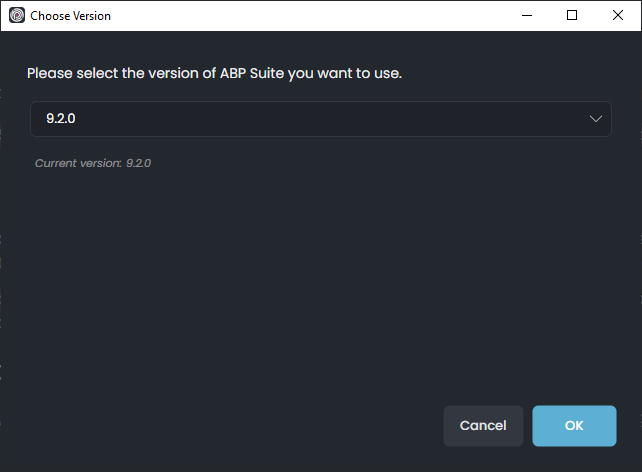Minimize the Choose Version window
642x472 pixels.
tap(526, 16)
